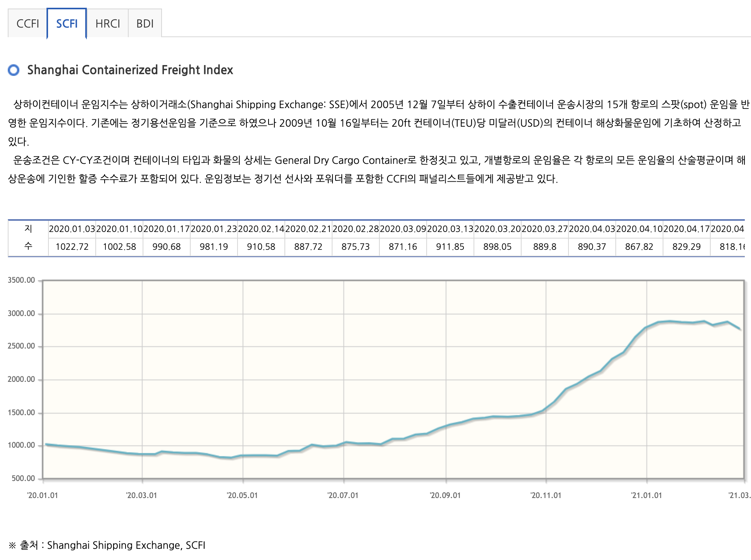Click the 2020.04.17 date header
The image size is (751, 560).
point(687,229)
